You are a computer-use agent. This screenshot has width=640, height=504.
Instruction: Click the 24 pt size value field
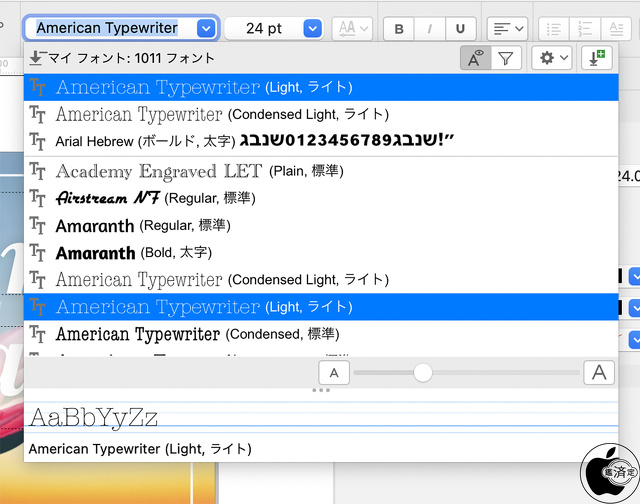tap(264, 29)
